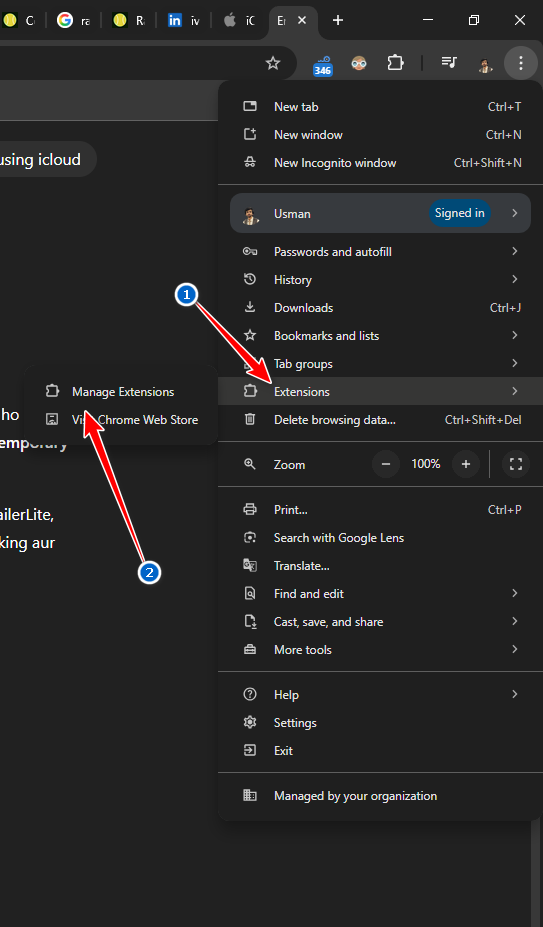This screenshot has height=927, width=543.
Task: Open Visit Chrome Web Store entry
Action: 121,420
